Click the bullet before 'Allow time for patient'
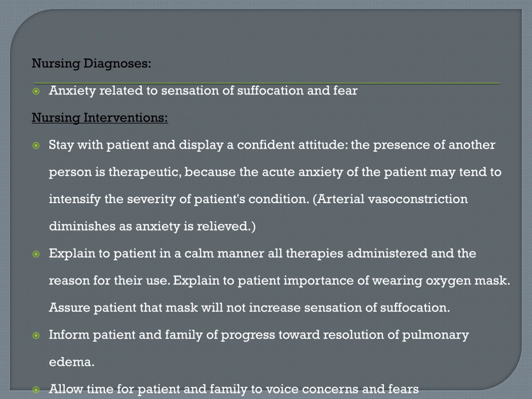This screenshot has width=532, height=399. pos(36,390)
